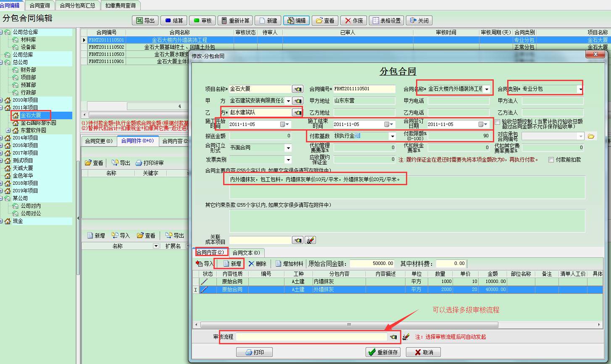
Task: Open the 合同查询 tab
Action: pos(40,5)
